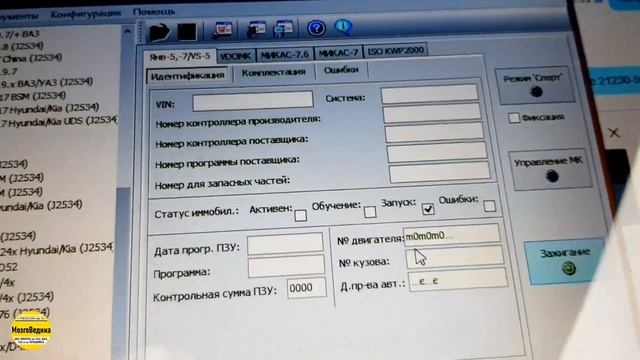Click the open folder toolbar icon

pos(159,32)
